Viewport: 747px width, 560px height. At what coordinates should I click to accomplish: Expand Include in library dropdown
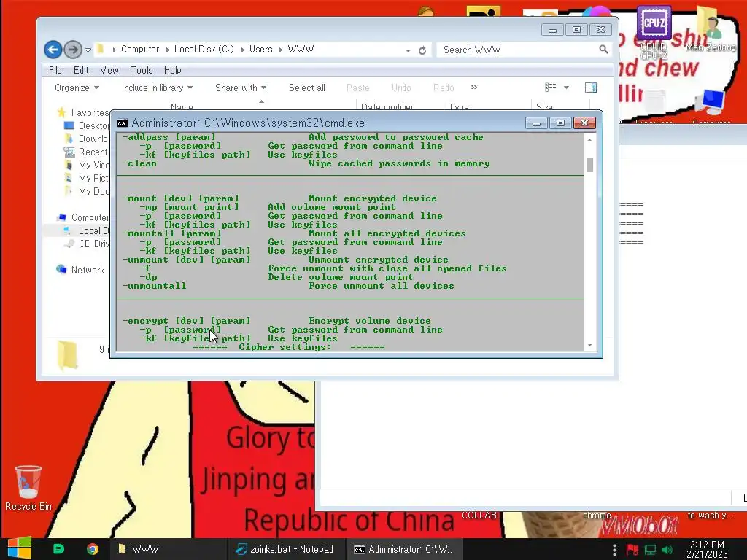[157, 87]
